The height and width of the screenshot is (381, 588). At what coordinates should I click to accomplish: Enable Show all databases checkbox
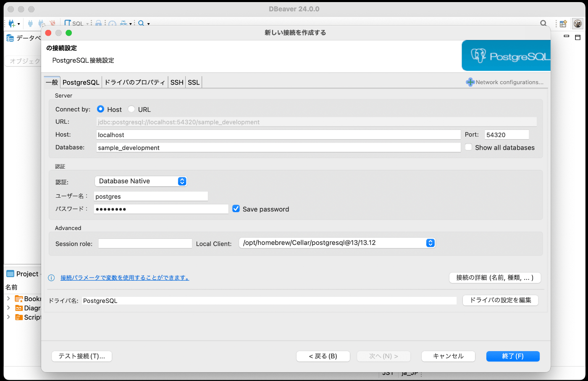(468, 147)
